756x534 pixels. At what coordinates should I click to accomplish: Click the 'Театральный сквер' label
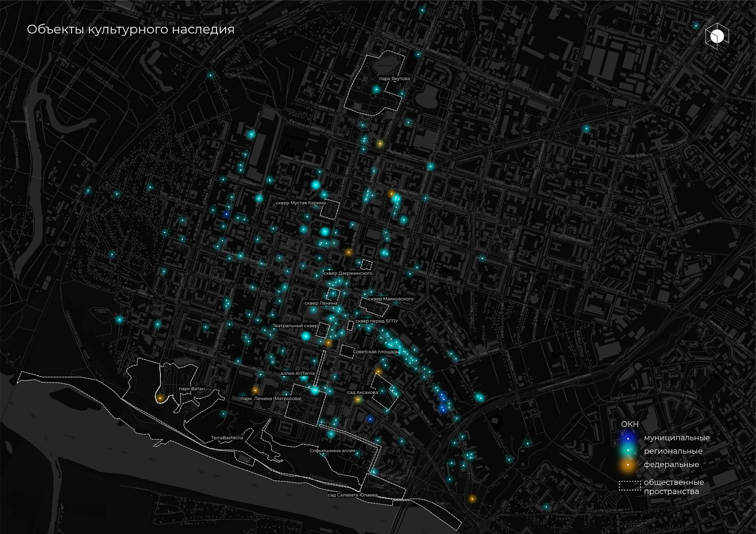point(295,326)
